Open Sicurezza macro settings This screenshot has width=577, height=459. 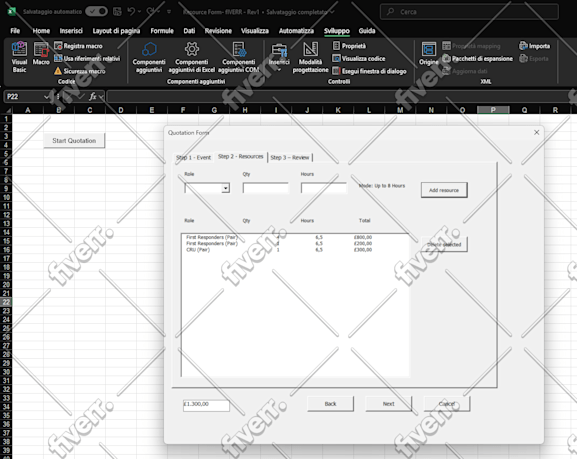click(x=80, y=71)
